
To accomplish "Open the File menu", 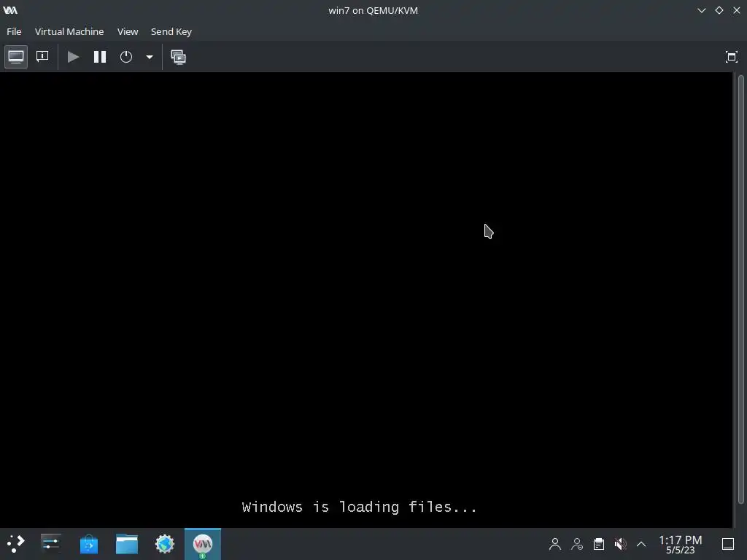I will [x=14, y=31].
